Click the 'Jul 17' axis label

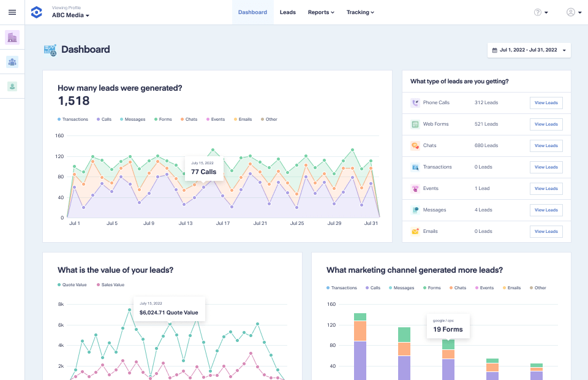point(223,223)
